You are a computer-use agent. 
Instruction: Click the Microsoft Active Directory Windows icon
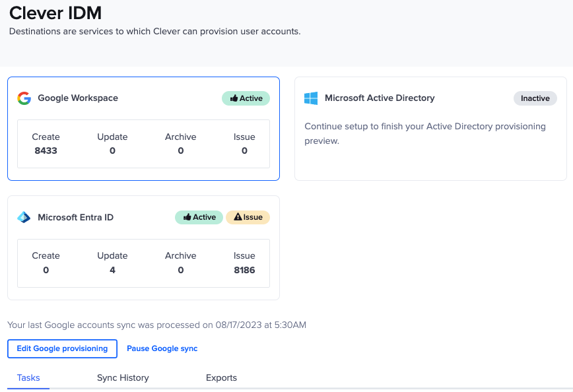(x=310, y=98)
